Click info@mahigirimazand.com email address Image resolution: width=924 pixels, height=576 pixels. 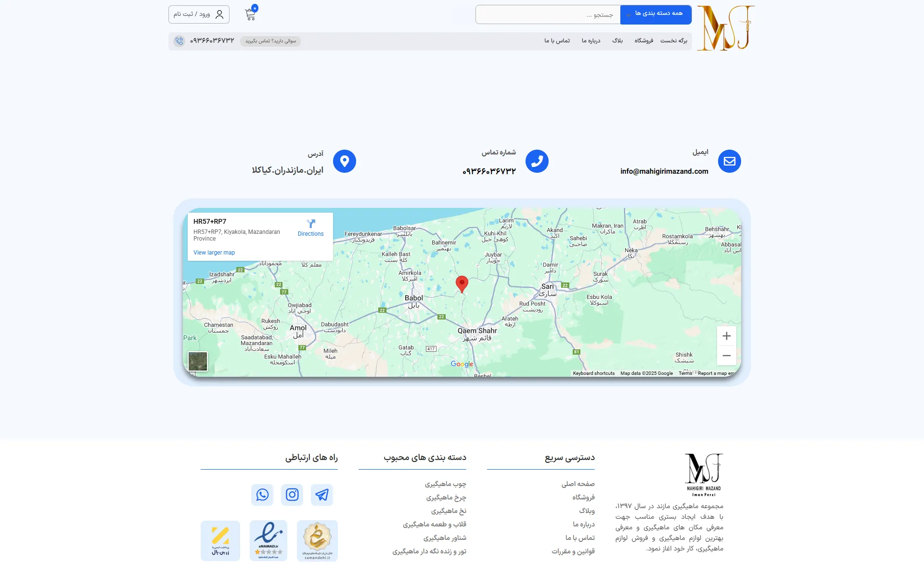pyautogui.click(x=664, y=171)
